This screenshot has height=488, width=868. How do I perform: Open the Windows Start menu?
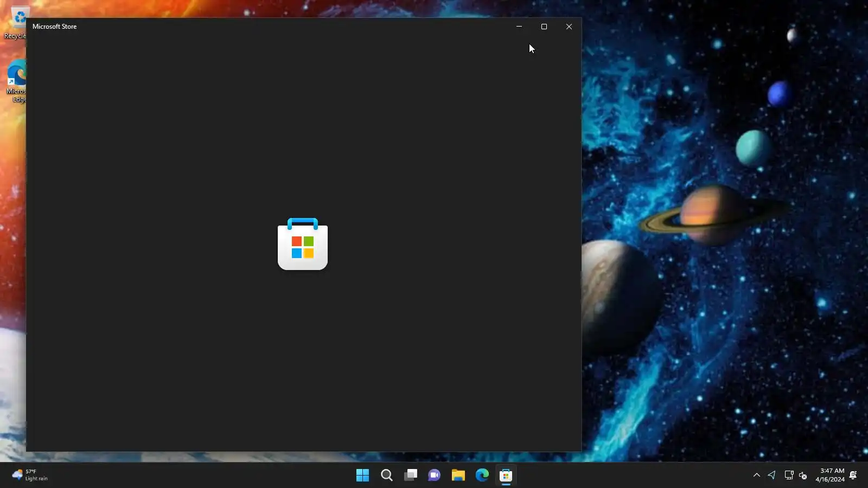(362, 476)
